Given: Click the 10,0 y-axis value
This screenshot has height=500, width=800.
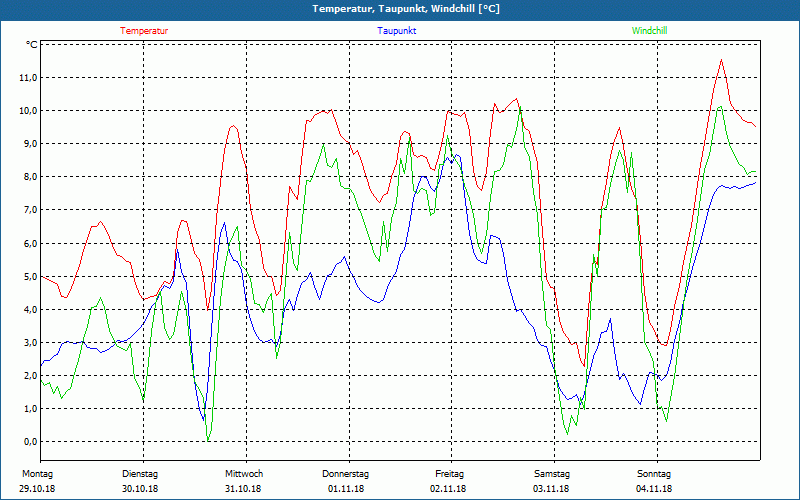Looking at the screenshot, I should click(x=28, y=111).
